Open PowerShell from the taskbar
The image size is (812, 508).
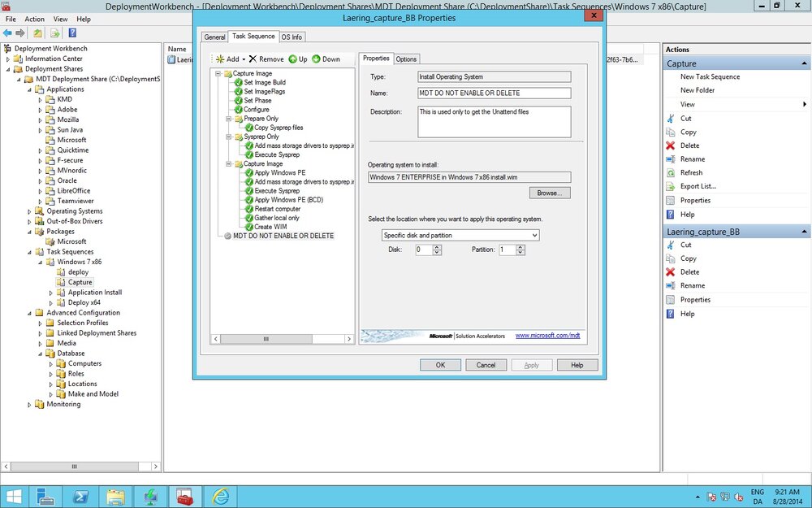[x=80, y=497]
